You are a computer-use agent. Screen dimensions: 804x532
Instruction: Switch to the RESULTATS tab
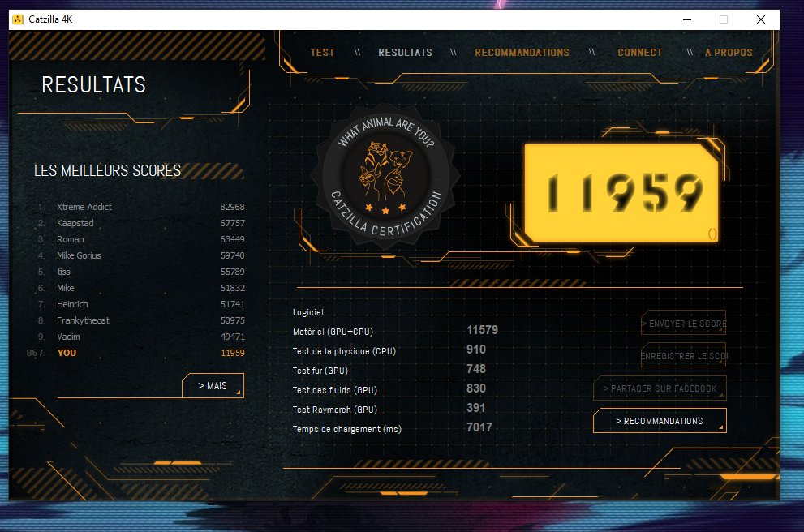click(x=405, y=52)
